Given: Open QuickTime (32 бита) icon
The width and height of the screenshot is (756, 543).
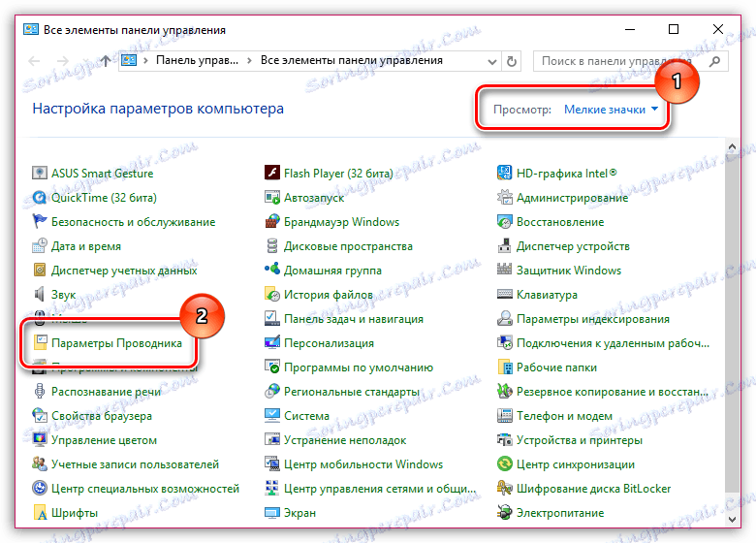Looking at the screenshot, I should coord(39,197).
